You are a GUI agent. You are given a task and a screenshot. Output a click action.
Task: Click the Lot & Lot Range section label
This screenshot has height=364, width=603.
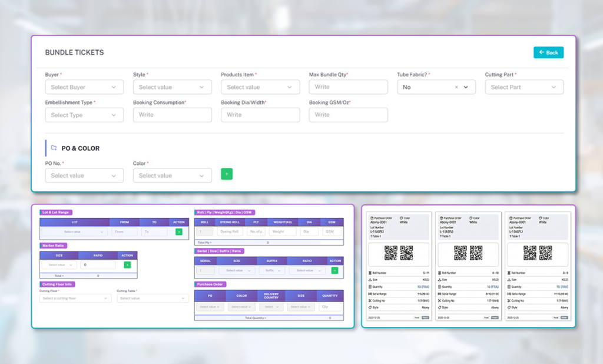click(x=56, y=213)
